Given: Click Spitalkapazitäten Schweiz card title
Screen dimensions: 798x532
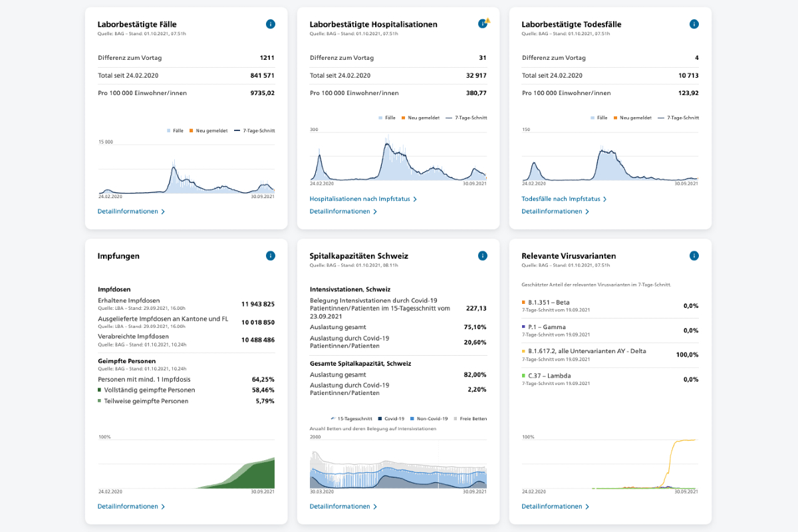Looking at the screenshot, I should (359, 256).
